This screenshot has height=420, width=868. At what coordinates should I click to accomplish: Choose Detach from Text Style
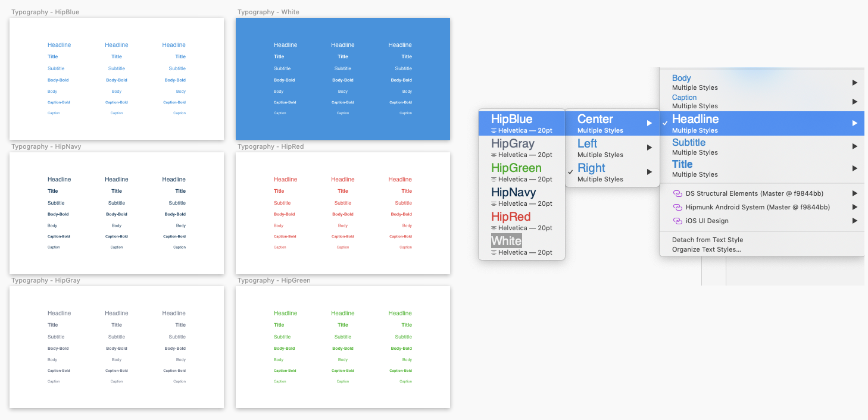pos(707,240)
